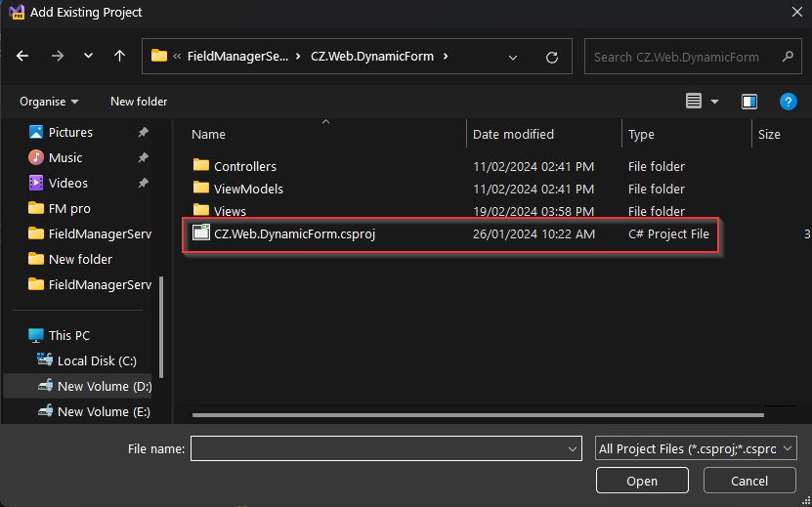Viewport: 812px width, 507px height.
Task: Open the Help button
Action: (x=789, y=102)
